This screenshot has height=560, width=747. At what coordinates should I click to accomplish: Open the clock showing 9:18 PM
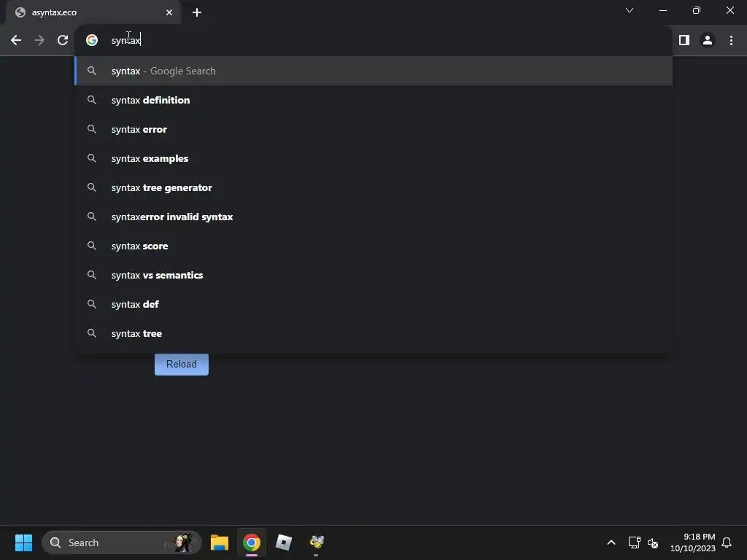[693, 542]
